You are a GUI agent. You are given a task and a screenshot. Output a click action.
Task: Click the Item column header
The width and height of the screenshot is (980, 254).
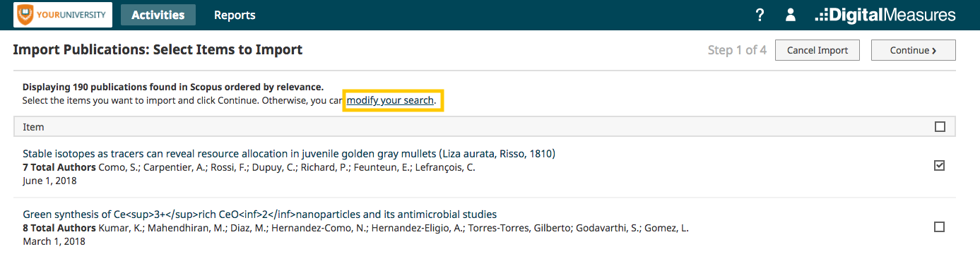(33, 127)
